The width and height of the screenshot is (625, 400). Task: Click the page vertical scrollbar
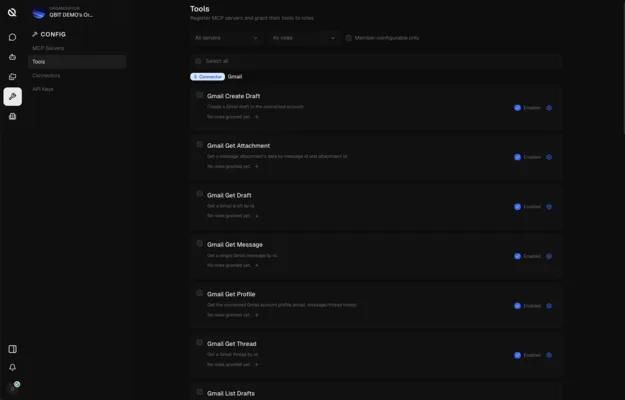[623, 66]
